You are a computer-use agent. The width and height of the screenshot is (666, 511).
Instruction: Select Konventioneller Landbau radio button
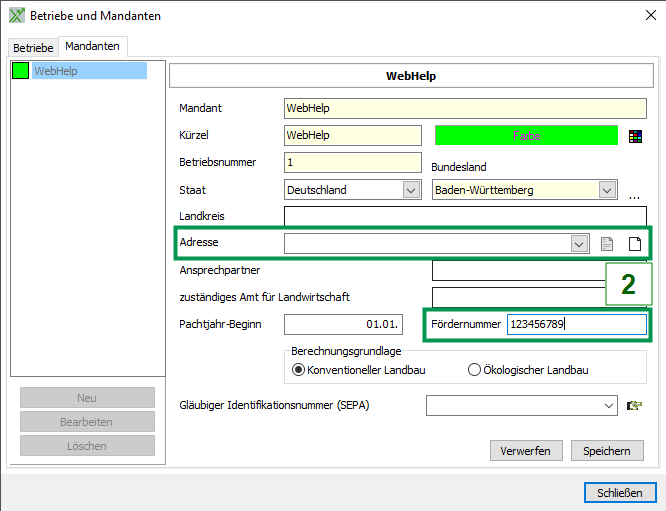point(298,370)
